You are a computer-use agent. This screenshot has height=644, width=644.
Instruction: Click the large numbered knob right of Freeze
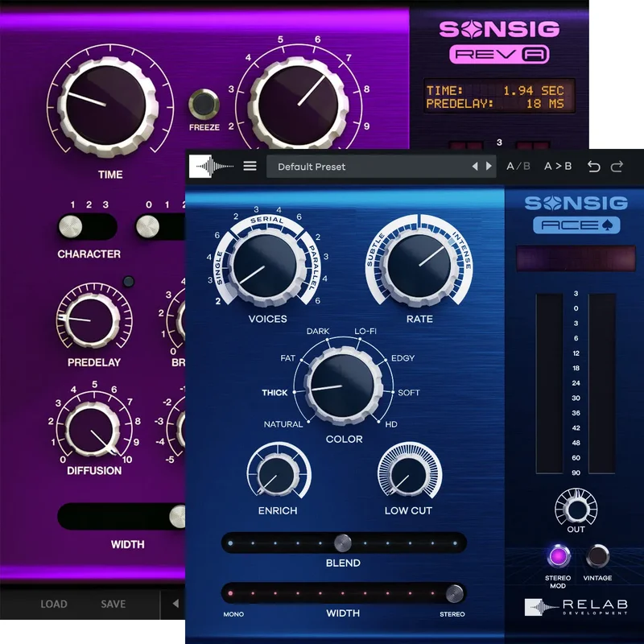pos(299,105)
